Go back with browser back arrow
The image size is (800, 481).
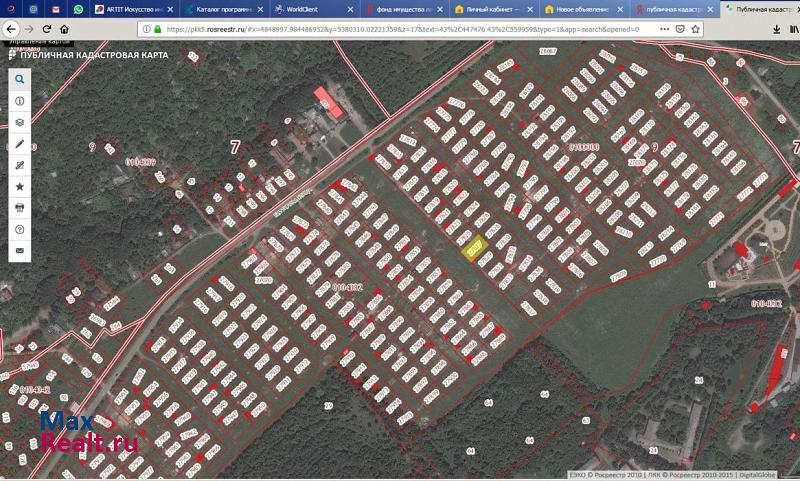coord(13,29)
